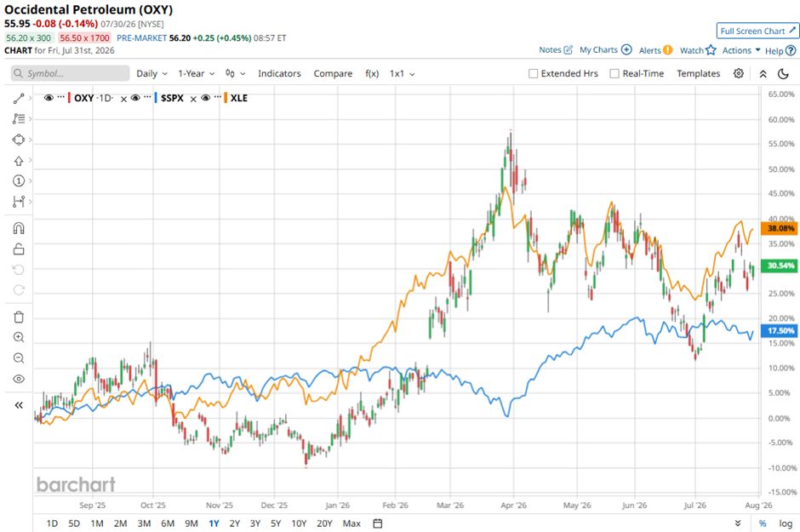
Task: Zoom out of the chart
Action: coord(19,358)
